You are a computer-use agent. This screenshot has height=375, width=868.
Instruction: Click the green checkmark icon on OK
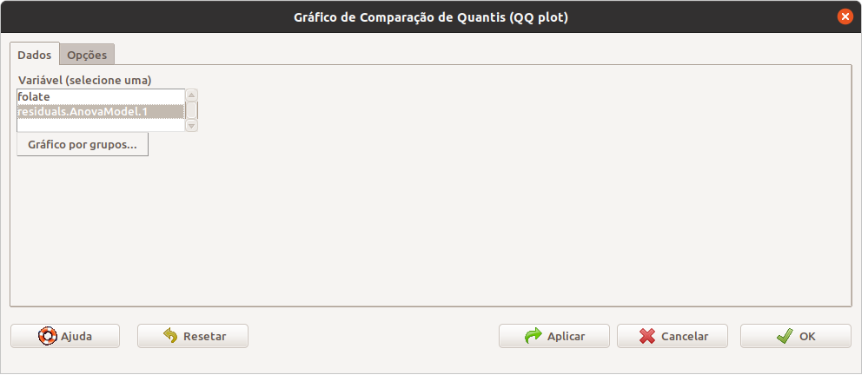(785, 336)
